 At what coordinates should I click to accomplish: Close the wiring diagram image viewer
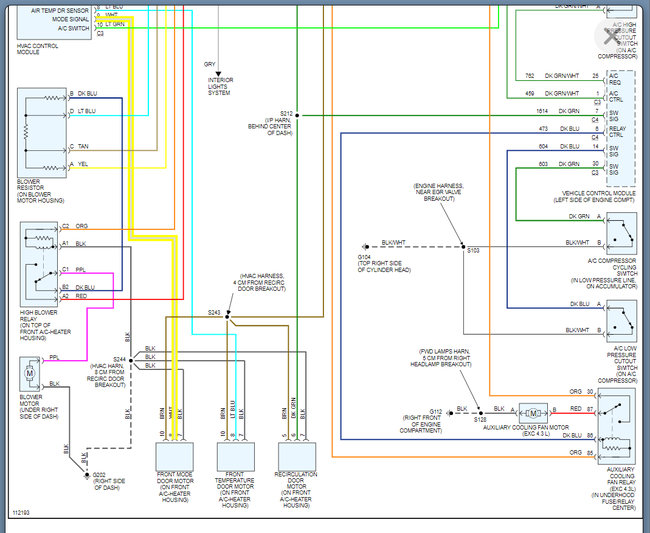click(611, 36)
